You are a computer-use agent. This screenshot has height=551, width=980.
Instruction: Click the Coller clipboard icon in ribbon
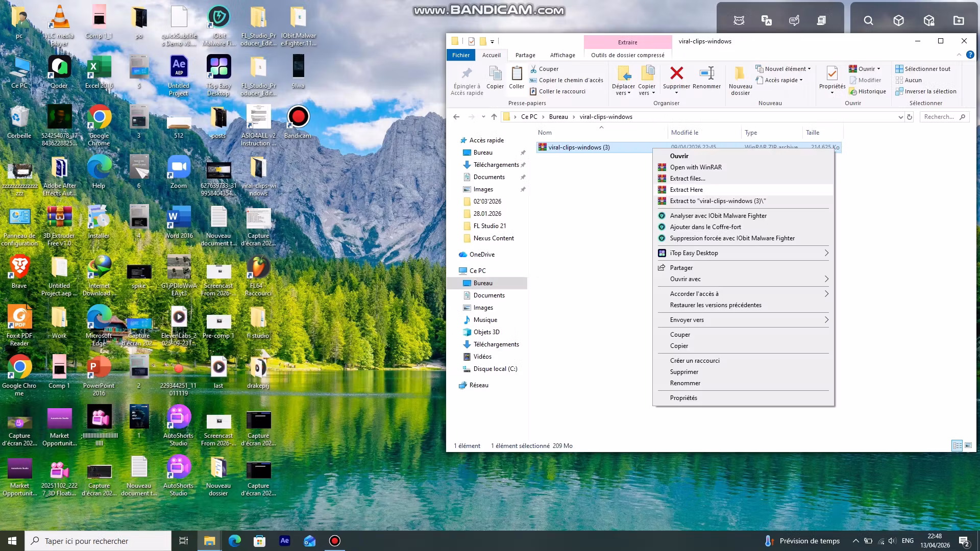[517, 73]
